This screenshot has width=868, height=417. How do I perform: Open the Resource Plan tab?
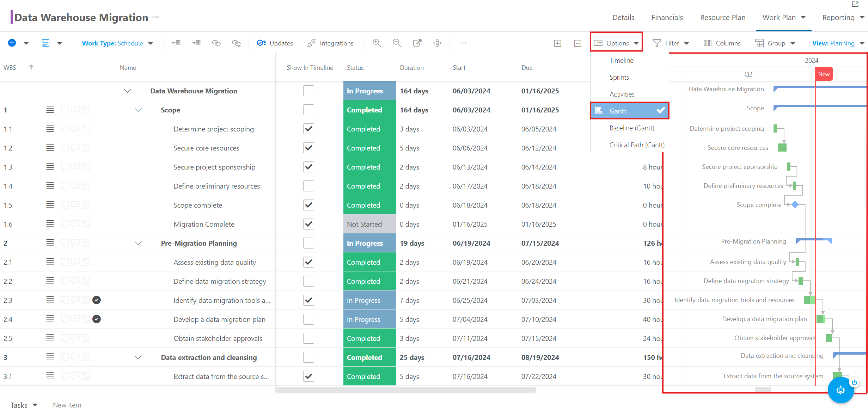pyautogui.click(x=723, y=18)
